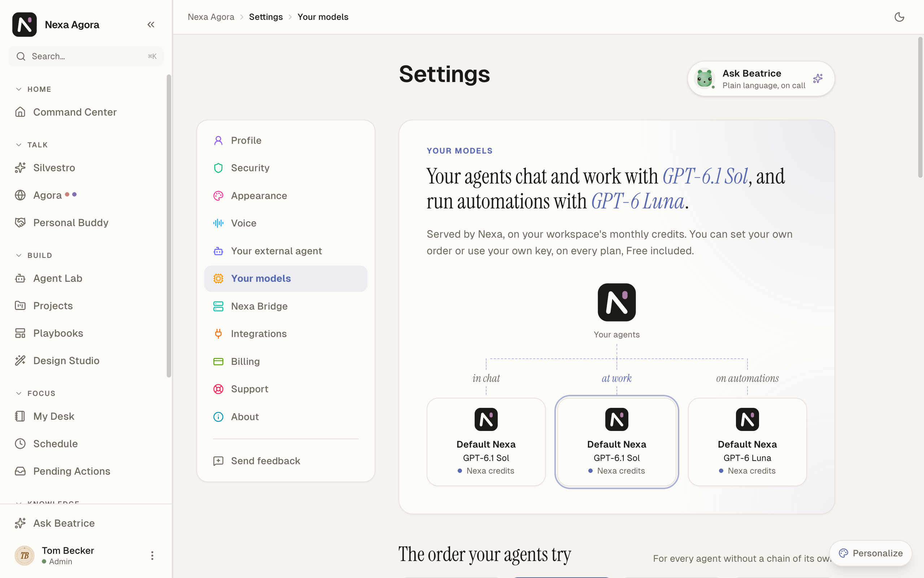Image resolution: width=924 pixels, height=578 pixels.
Task: Collapse the FOCUS section
Action: pos(35,393)
